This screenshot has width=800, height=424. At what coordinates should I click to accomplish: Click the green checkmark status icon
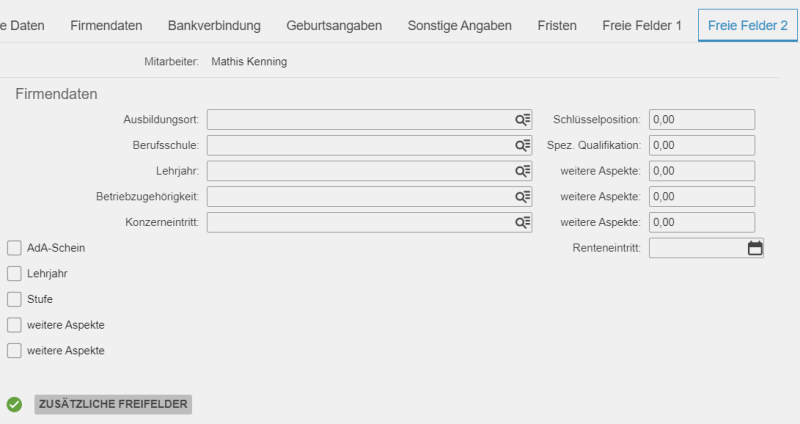point(14,404)
